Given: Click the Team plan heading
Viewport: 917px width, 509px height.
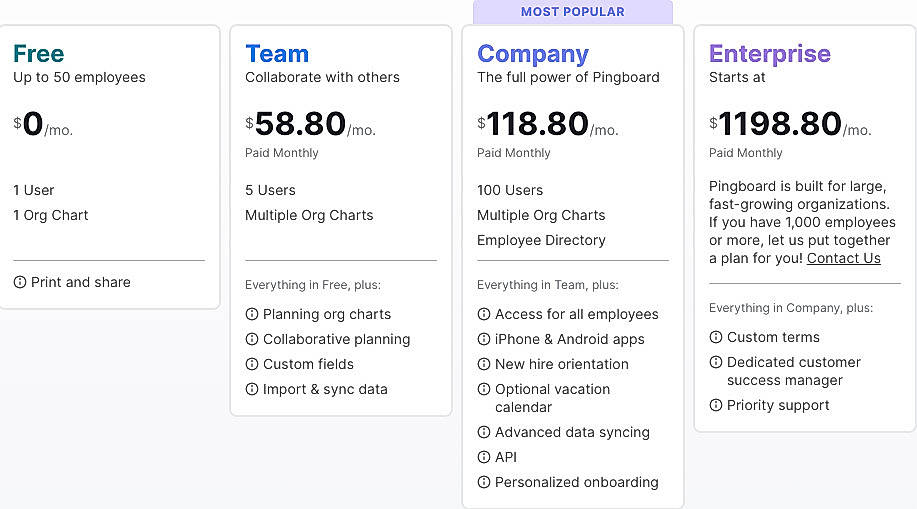Looking at the screenshot, I should tap(277, 53).
